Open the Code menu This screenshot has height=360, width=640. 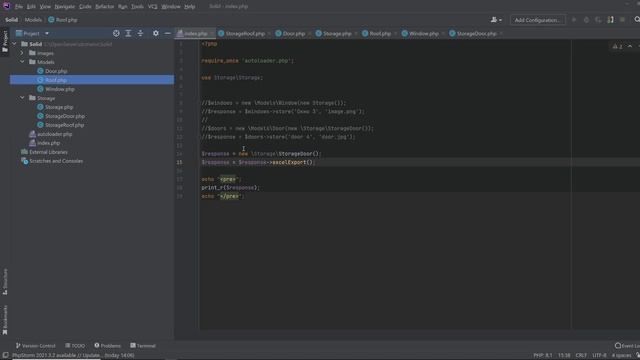(x=85, y=7)
